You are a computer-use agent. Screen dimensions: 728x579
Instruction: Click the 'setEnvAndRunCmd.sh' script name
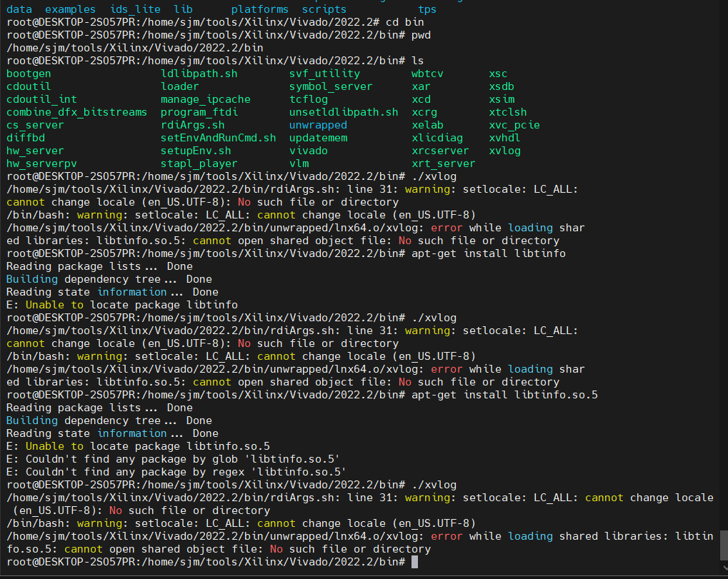point(218,138)
